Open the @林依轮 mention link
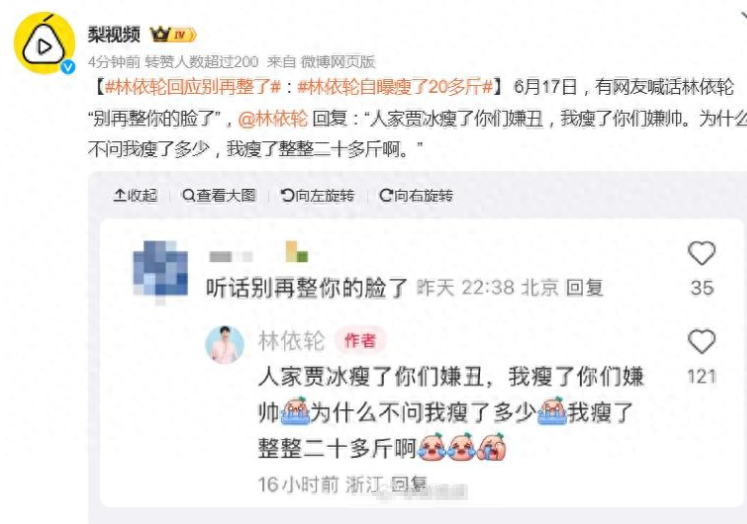This screenshot has height=524, width=747. pos(273,118)
